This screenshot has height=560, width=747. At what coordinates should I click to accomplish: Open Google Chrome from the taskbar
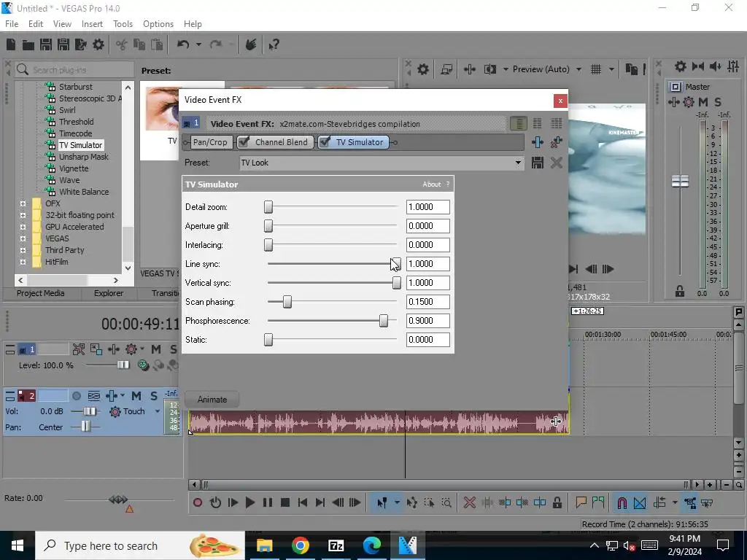(300, 545)
